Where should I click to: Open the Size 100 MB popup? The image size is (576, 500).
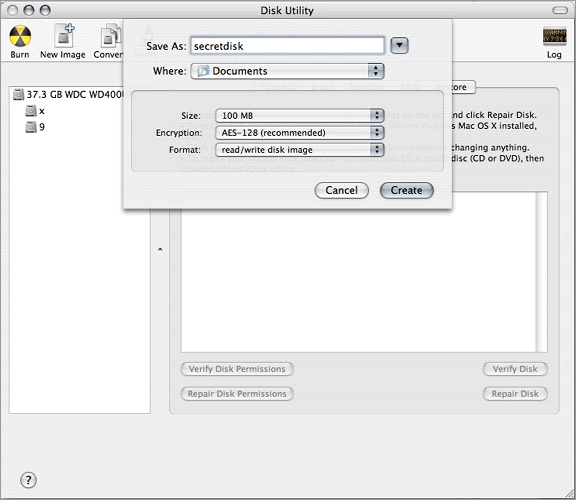point(300,116)
